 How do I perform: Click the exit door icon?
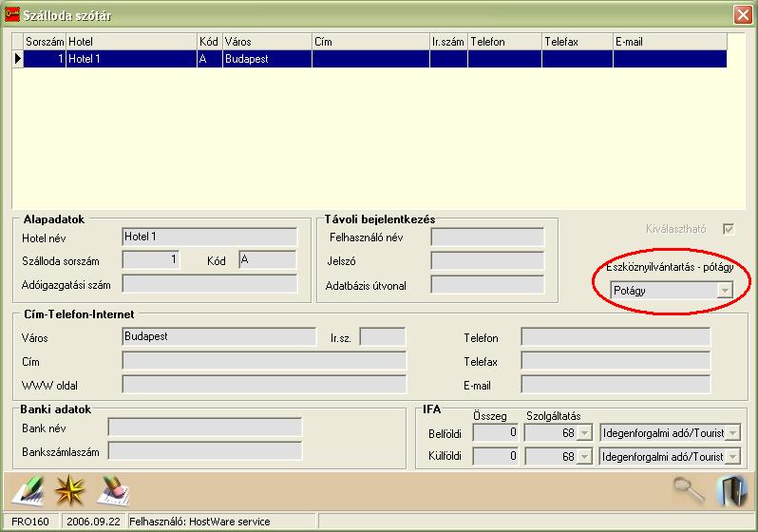point(732,491)
